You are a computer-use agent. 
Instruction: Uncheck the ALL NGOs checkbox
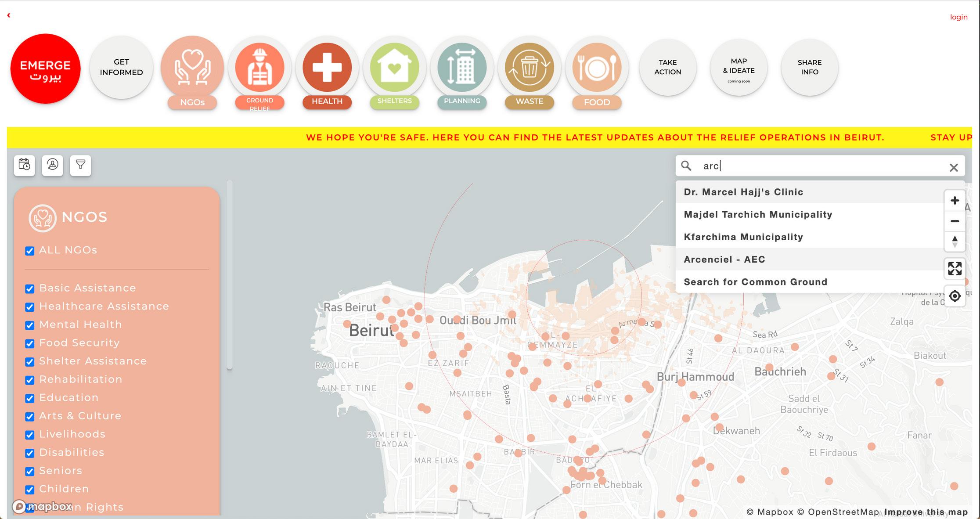click(30, 251)
